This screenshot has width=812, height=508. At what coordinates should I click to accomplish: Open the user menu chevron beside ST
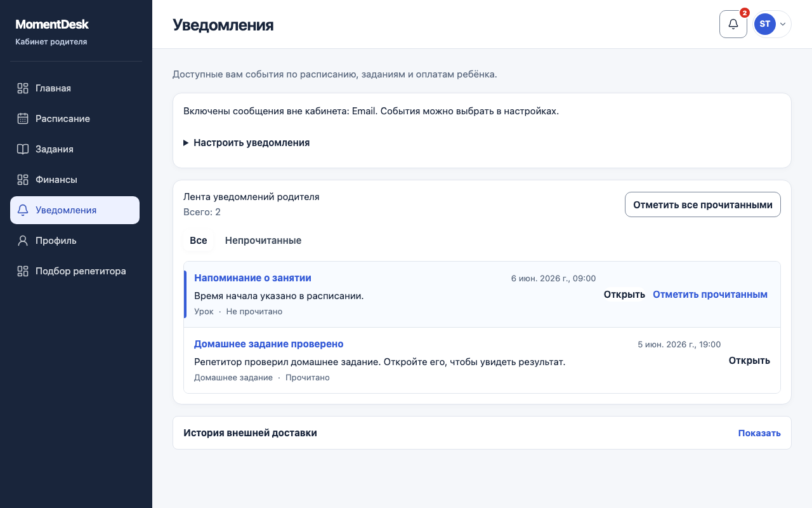coord(783,24)
